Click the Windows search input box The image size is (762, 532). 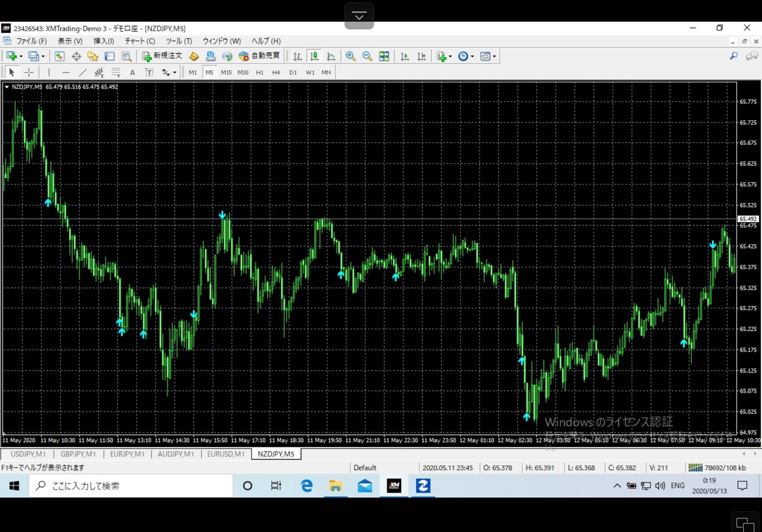click(x=131, y=486)
